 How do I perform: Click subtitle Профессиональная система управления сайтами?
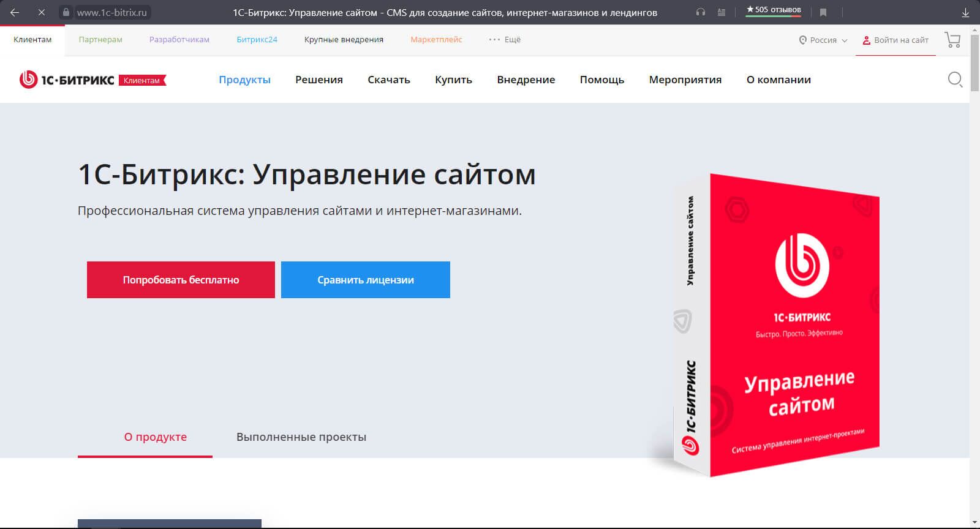coord(300,211)
